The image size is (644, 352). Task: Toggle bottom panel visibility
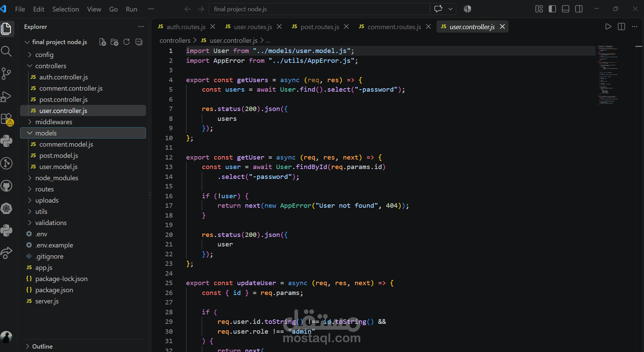coord(566,9)
